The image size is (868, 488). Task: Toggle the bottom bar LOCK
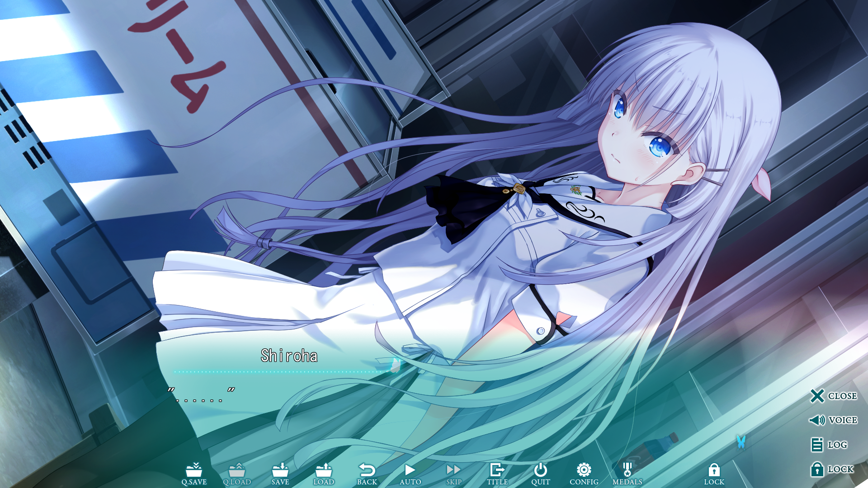point(714,474)
